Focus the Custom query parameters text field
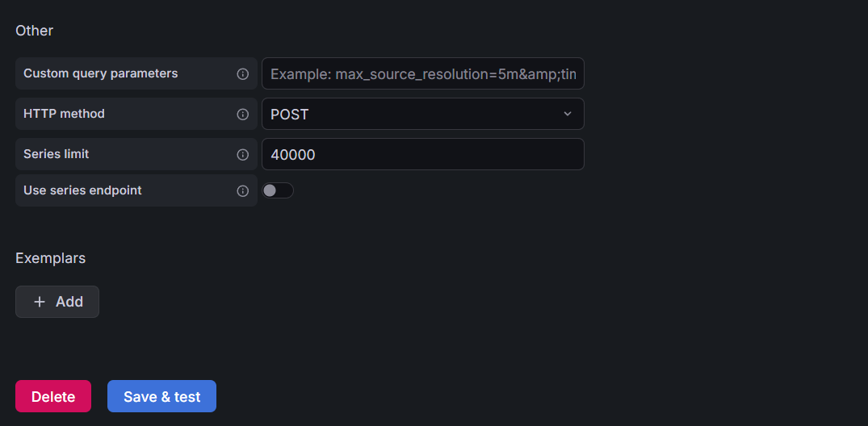Viewport: 868px width, 426px height. click(422, 73)
